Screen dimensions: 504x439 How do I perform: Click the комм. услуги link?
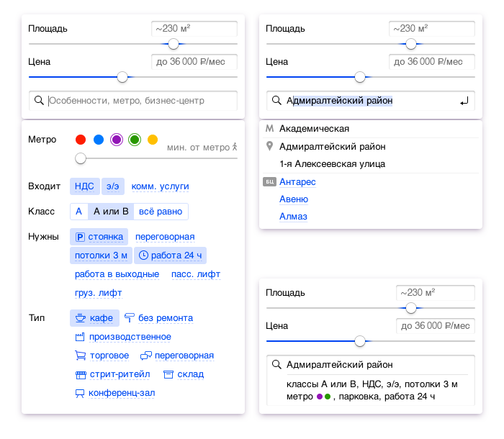(160, 186)
